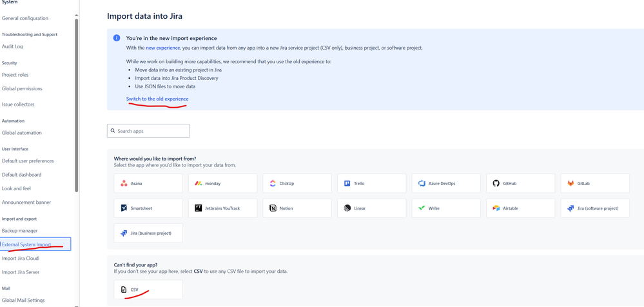Open the new experience link
The image size is (644, 307).
(x=162, y=48)
